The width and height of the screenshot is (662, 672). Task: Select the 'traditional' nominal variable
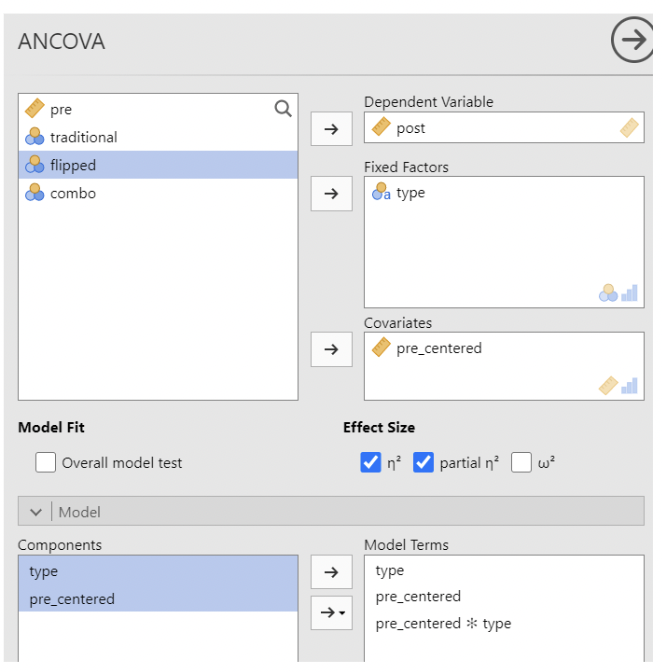pos(83,137)
